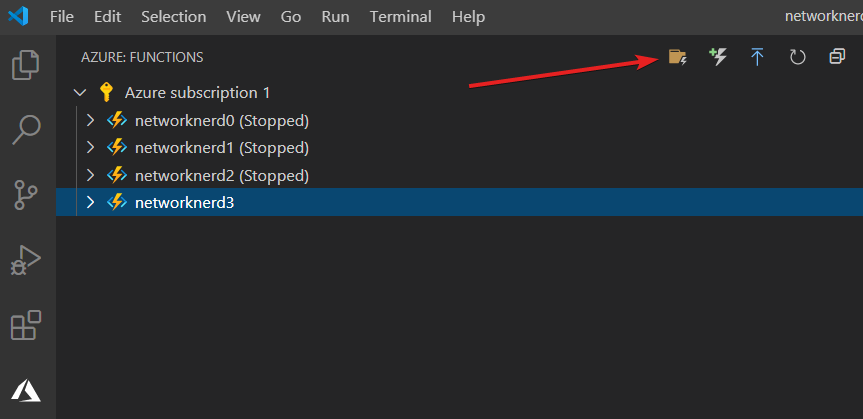This screenshot has height=419, width=863.
Task: Expand the networknerd3 function app
Action: (91, 203)
